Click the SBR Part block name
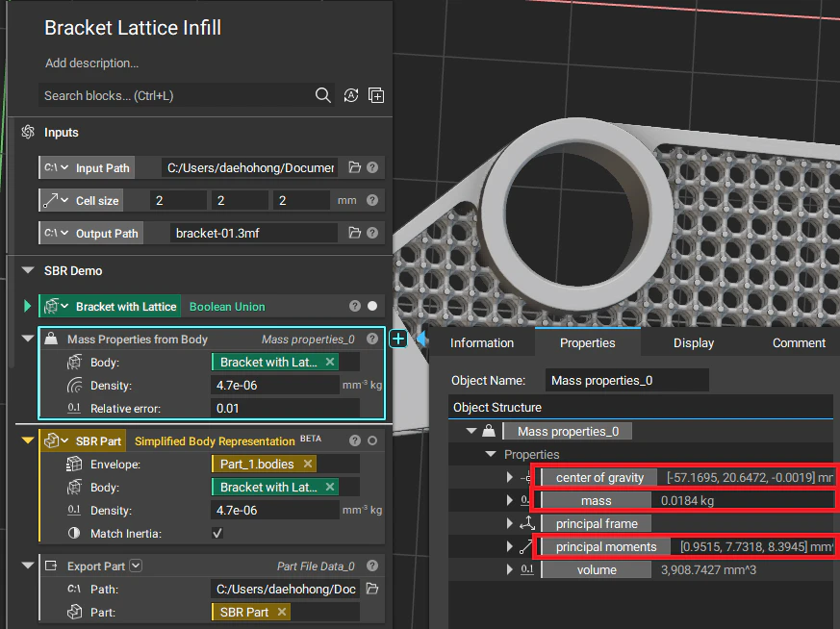The height and width of the screenshot is (629, 840). click(98, 440)
